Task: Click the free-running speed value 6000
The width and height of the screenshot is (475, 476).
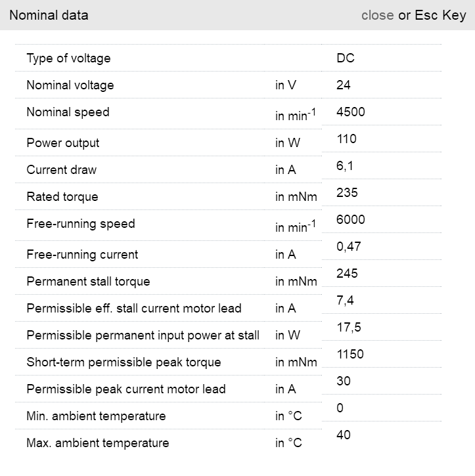Action: point(350,219)
